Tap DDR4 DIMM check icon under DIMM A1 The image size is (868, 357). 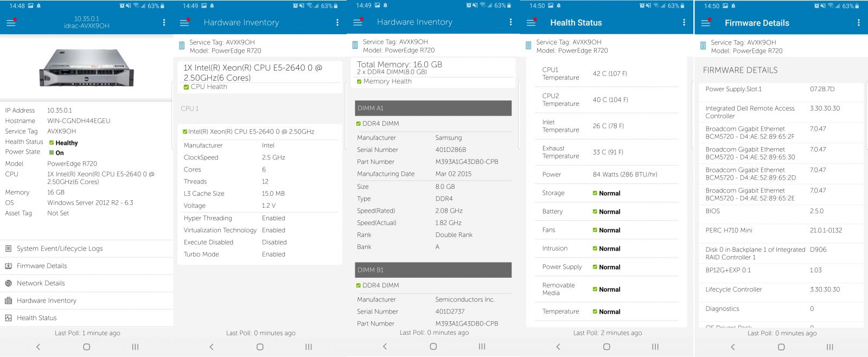point(359,124)
